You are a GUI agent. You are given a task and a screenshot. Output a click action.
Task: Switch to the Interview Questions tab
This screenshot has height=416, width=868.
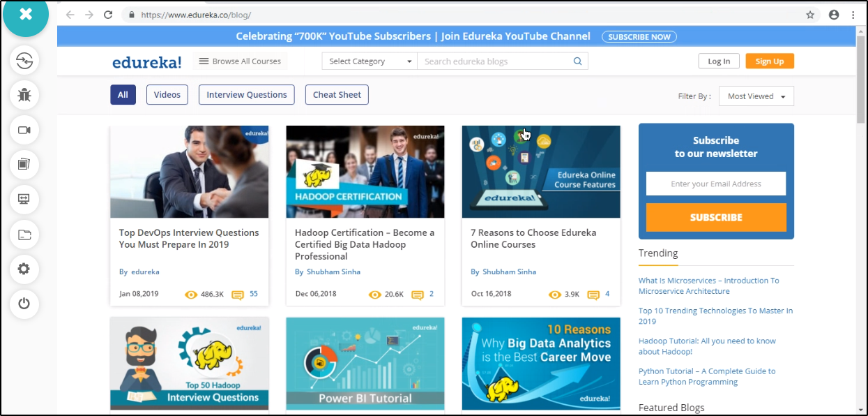point(247,95)
